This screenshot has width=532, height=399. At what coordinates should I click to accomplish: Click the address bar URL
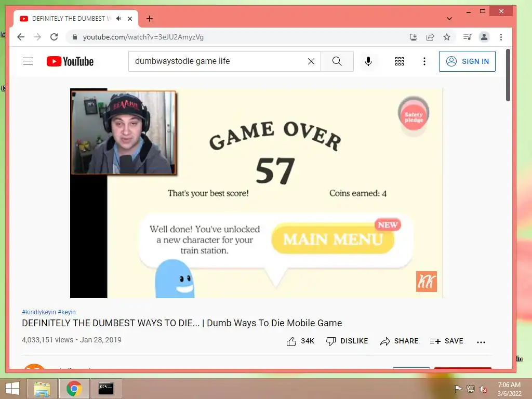[x=143, y=37]
